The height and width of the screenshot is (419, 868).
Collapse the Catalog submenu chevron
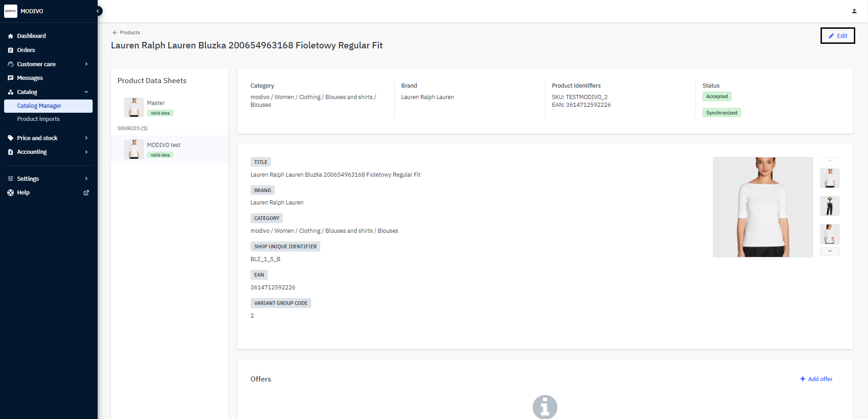click(x=86, y=92)
